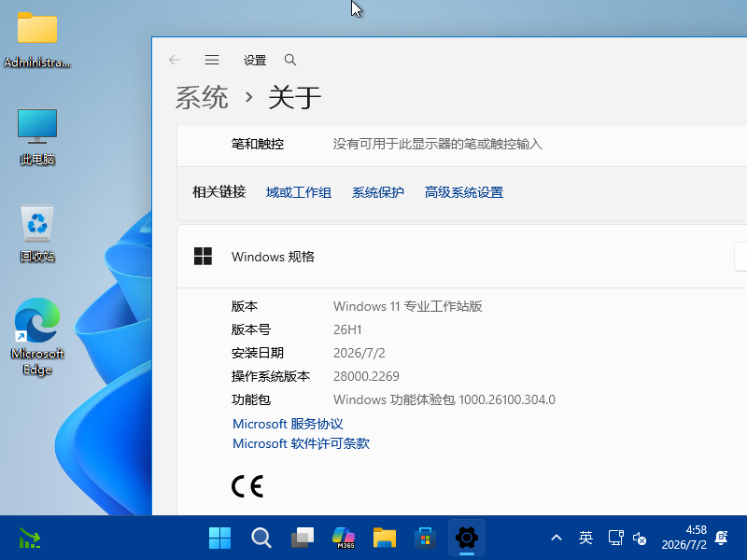This screenshot has width=747, height=560.
Task: Open the hamburger navigation menu
Action: click(212, 60)
